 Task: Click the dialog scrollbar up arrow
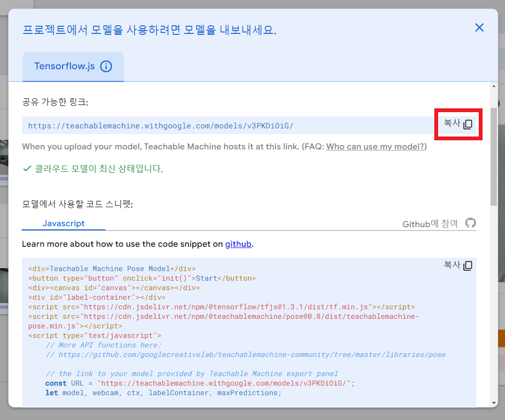click(494, 86)
